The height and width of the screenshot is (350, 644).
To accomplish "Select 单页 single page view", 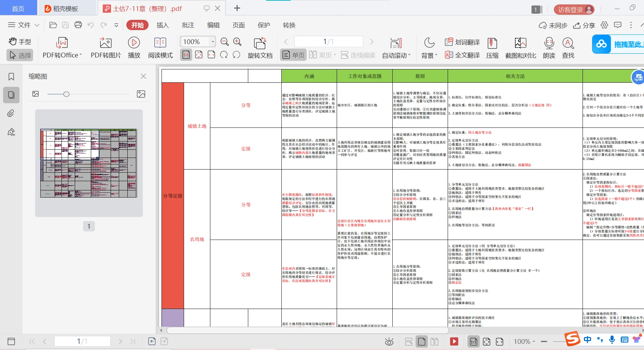I will click(293, 55).
